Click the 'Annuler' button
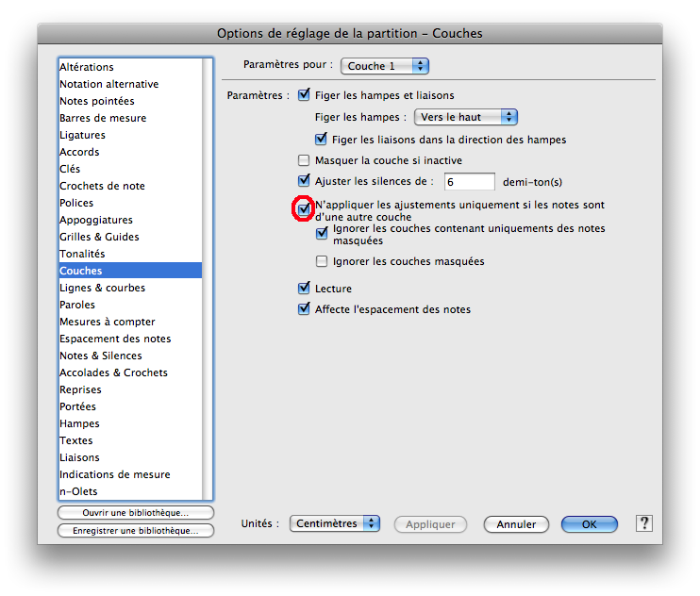The height and width of the screenshot is (596, 700). point(516,524)
